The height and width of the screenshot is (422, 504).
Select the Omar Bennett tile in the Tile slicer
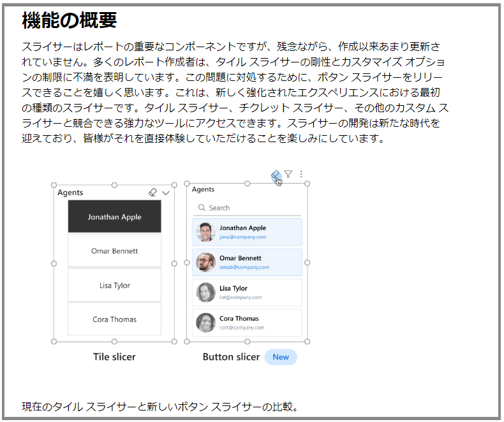coord(114,251)
